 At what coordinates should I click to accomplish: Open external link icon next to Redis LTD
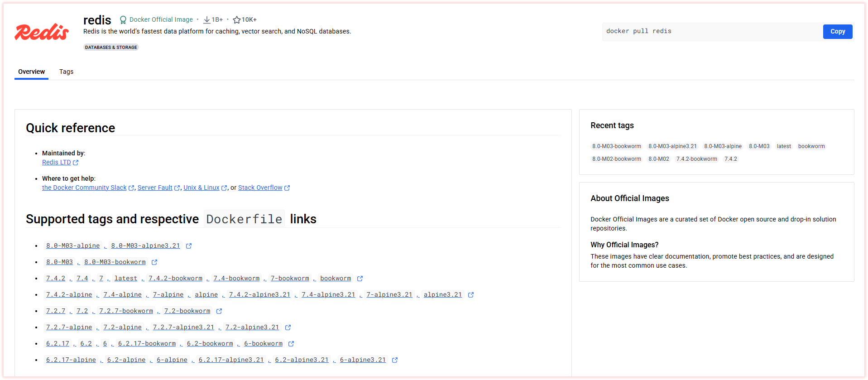[x=76, y=163]
